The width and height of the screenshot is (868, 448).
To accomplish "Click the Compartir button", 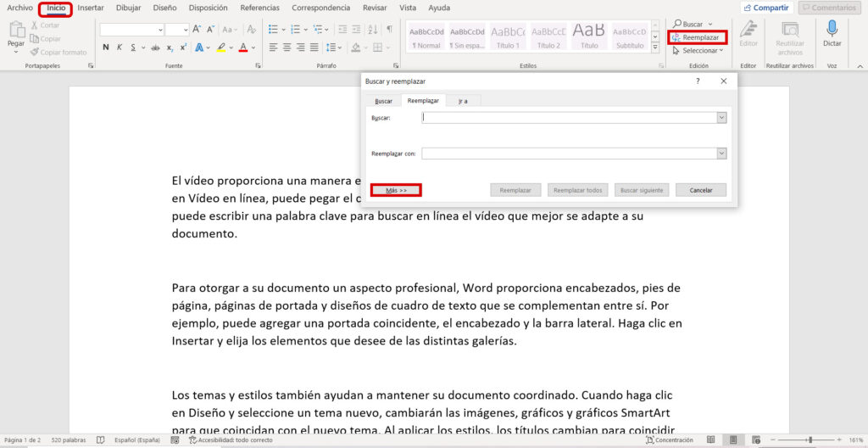I will [x=767, y=8].
